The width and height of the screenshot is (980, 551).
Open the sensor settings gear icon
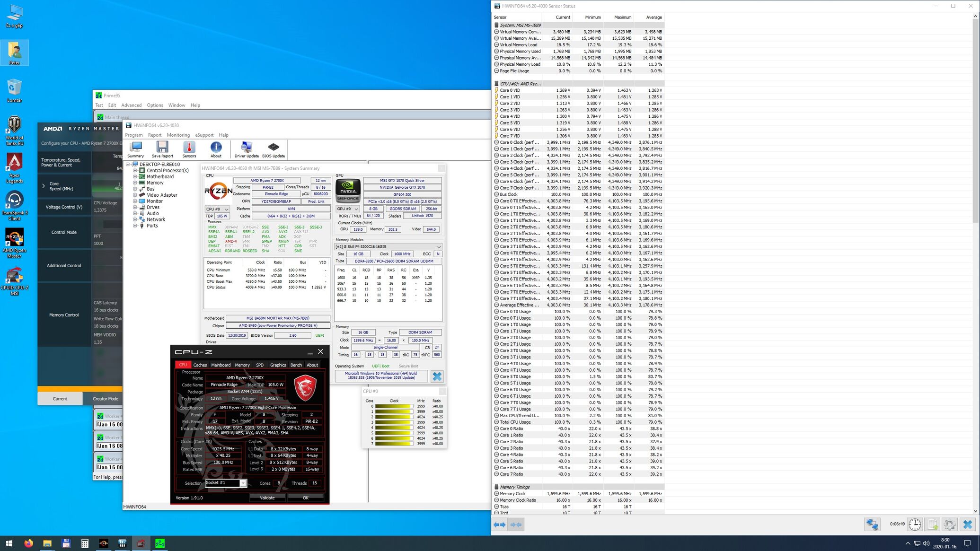tap(949, 524)
